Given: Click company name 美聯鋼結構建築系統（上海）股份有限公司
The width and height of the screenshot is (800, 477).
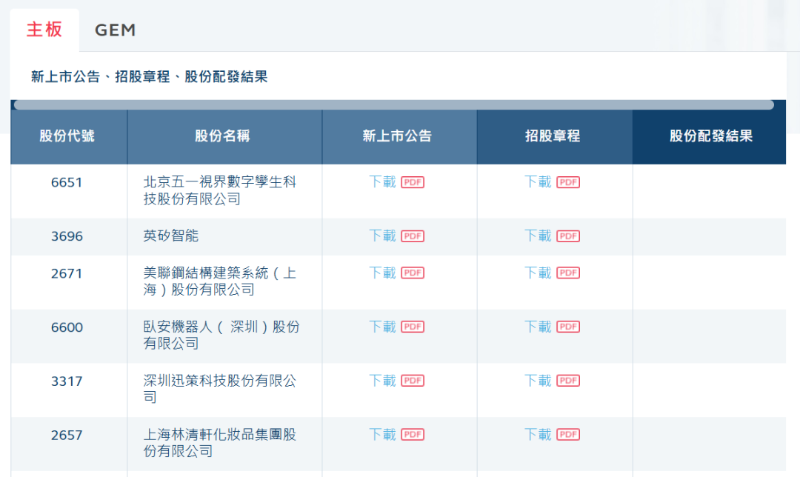Looking at the screenshot, I should 220,281.
